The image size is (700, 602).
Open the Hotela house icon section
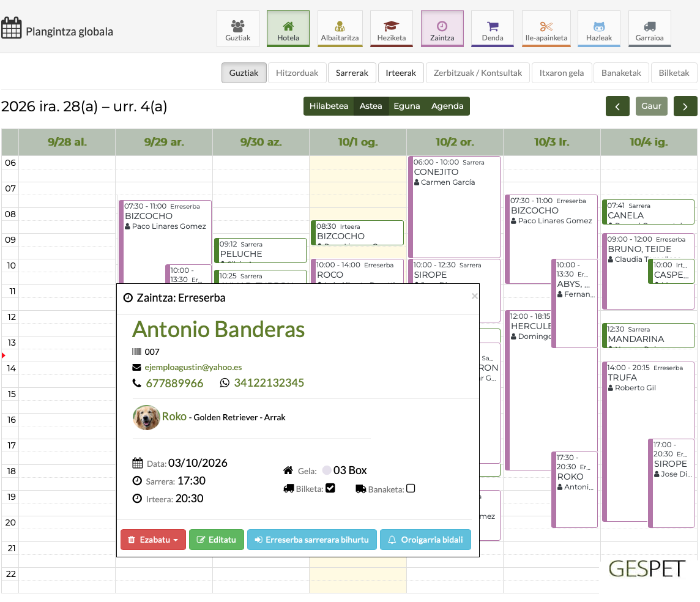pos(288,29)
